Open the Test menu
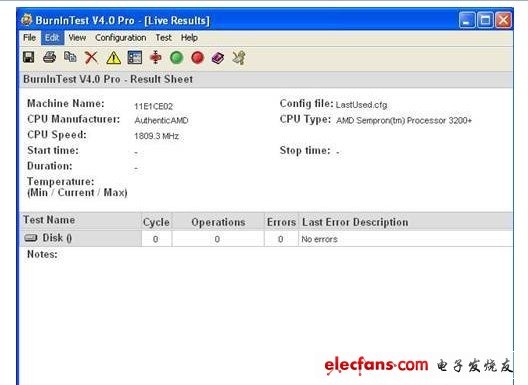 click(x=164, y=37)
